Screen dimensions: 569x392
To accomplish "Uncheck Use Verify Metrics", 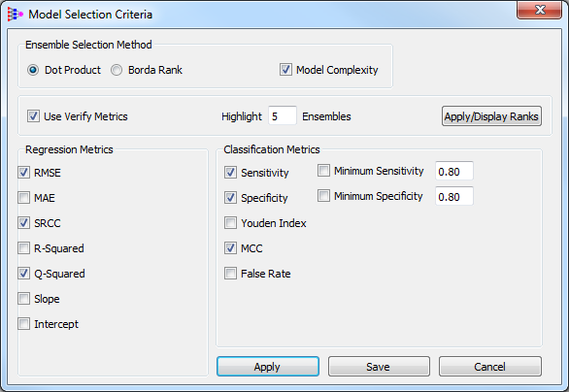I will (33, 116).
